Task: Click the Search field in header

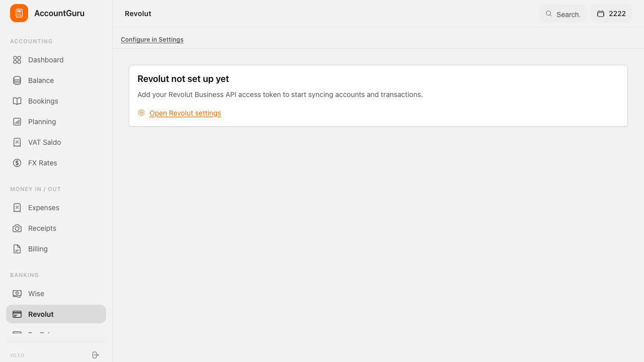Action: 562,14
